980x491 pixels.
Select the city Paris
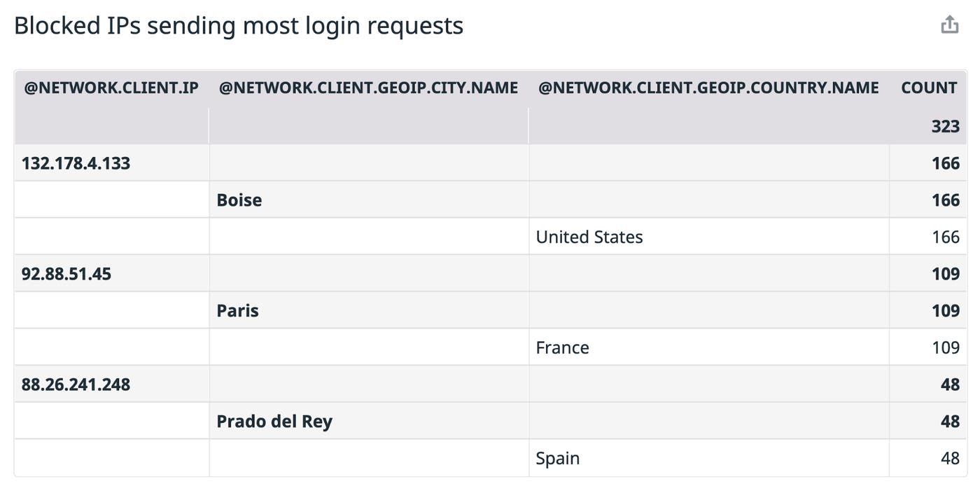tap(237, 309)
